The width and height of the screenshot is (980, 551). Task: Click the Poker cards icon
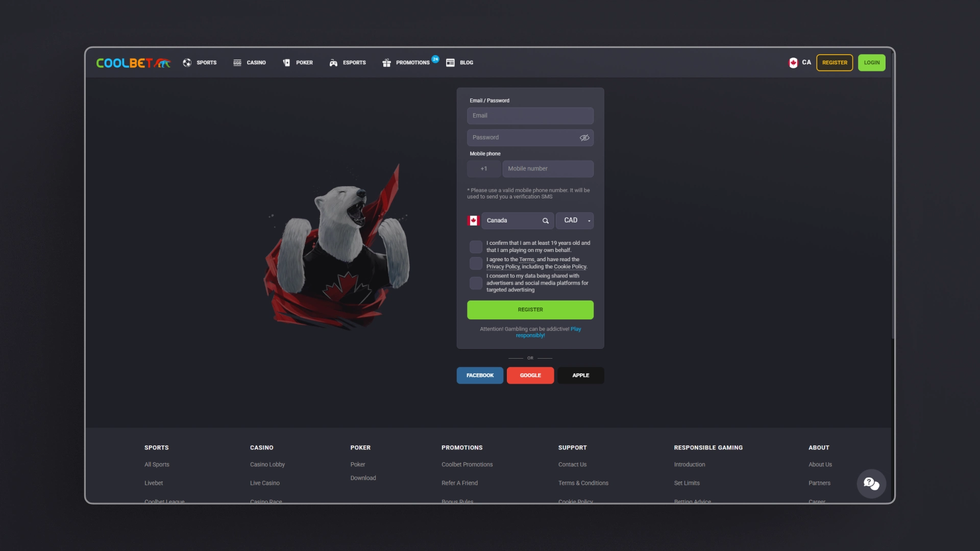286,63
